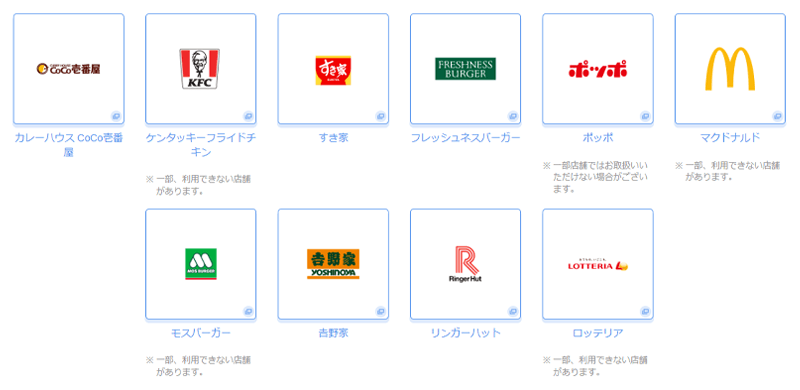The width and height of the screenshot is (800, 390).
Task: Click the 一部店舗ではお取扱い note under ポッポ
Action: coord(595,177)
